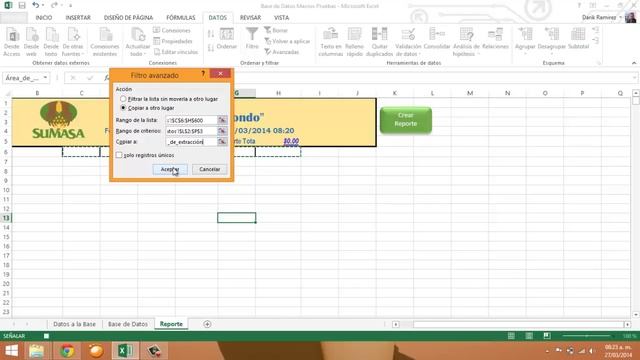
Task: Open the VISTA ribbon tab
Action: coord(281,18)
